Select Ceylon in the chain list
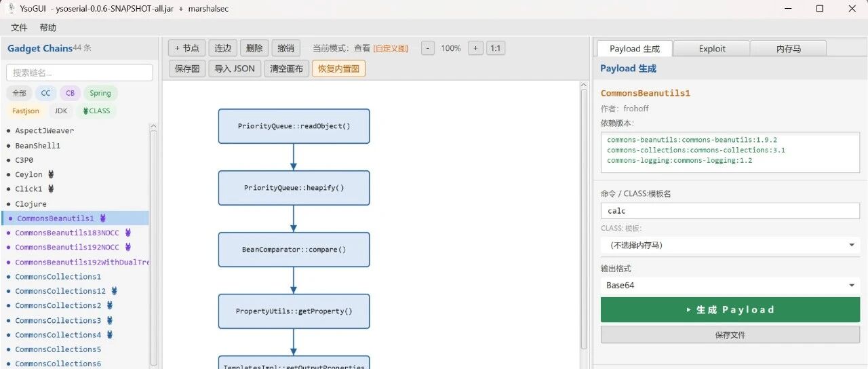This screenshot has height=369, width=868. click(x=75, y=174)
